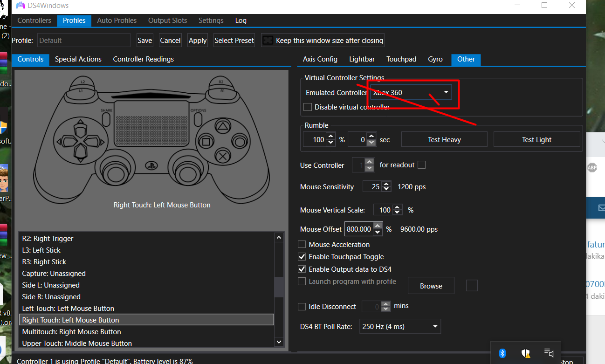Increase the Mouse Vertical Scale value
605x364 pixels.
[397, 207]
